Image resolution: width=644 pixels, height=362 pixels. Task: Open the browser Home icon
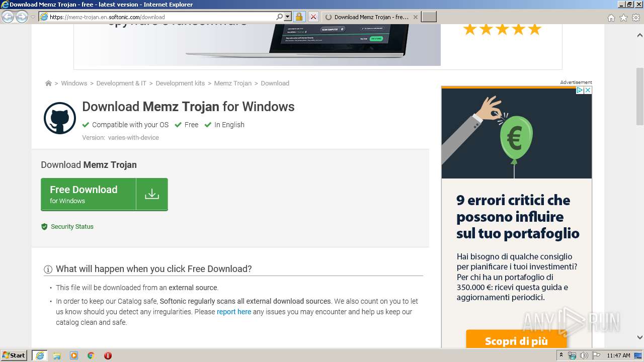[611, 18]
